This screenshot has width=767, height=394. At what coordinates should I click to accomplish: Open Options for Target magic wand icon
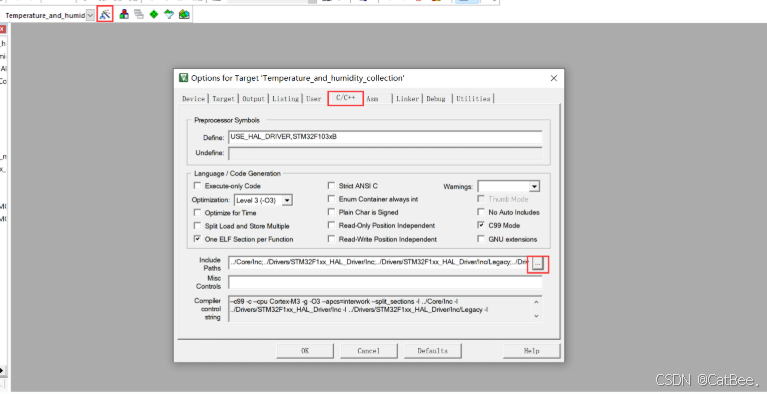tap(105, 15)
